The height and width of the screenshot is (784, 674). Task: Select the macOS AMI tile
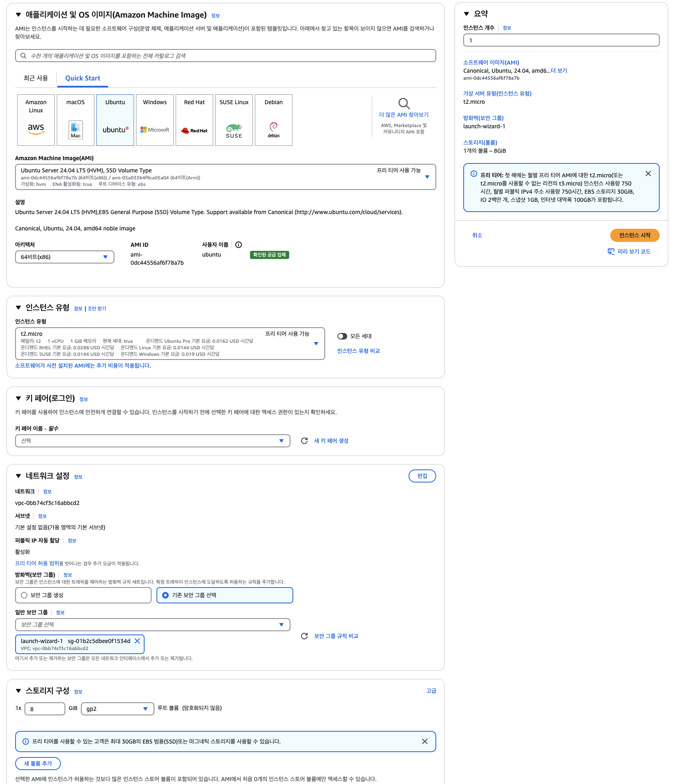tap(76, 120)
